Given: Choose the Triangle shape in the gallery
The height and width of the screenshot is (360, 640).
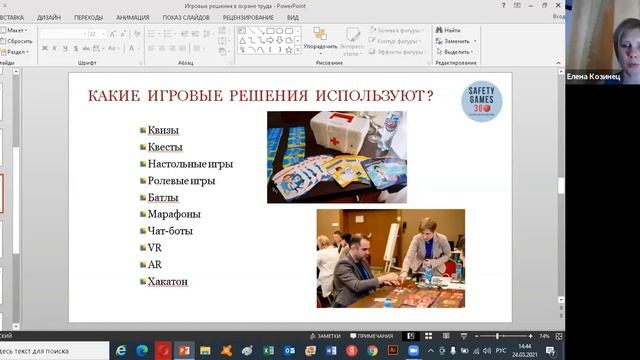Looking at the screenshot, I should 242,40.
